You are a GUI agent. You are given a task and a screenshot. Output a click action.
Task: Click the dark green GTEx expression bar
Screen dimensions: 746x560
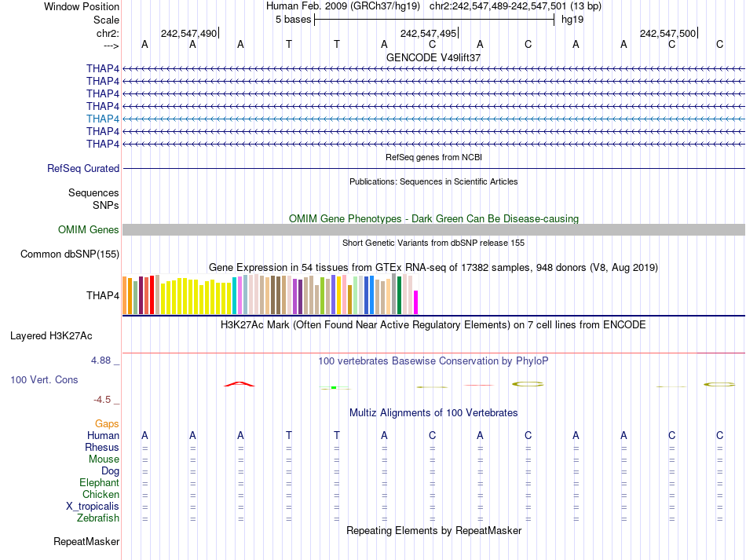pyautogui.click(x=399, y=295)
